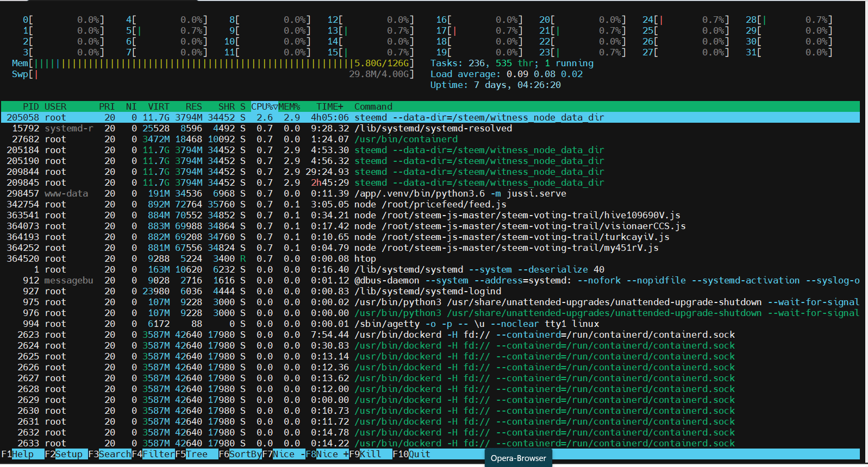Click the CPU 0 usage meter
The width and height of the screenshot is (868, 467).
[63, 20]
